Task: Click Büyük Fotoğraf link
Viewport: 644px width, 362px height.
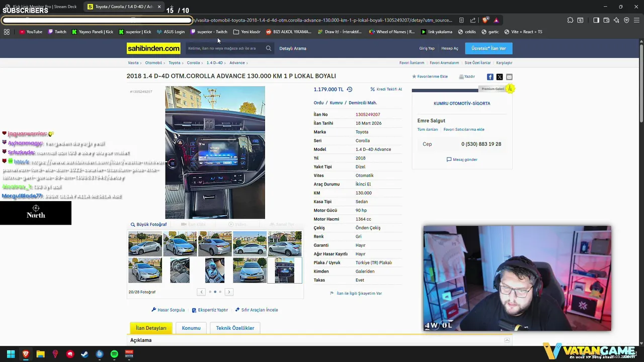Action: pos(148,224)
